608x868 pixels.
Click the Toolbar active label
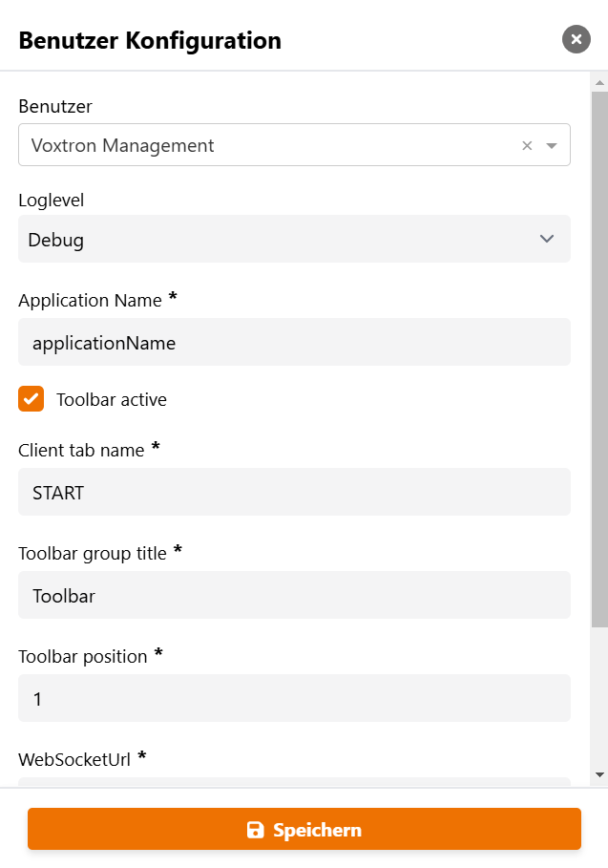[x=112, y=400]
